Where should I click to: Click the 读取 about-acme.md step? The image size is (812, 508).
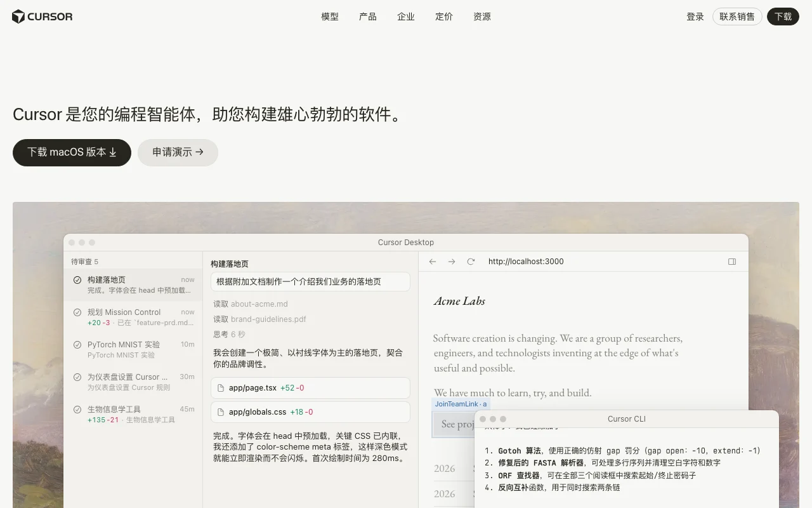(251, 304)
